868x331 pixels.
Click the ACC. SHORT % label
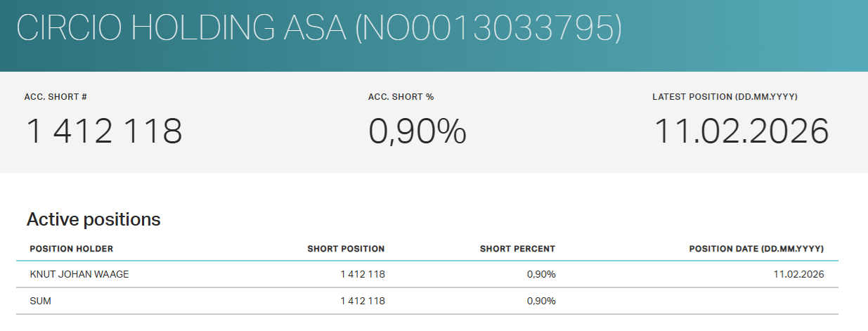(401, 97)
